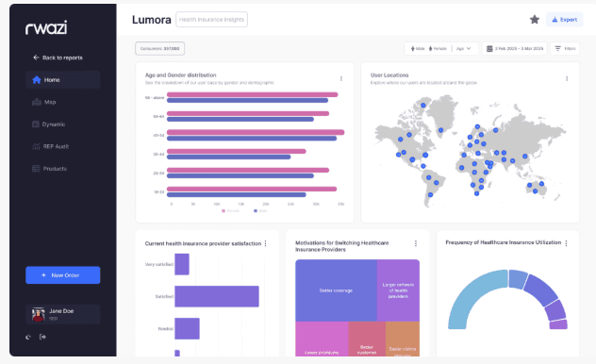Select the pink Lower premiums treemap block
The width and height of the screenshot is (596, 364).
click(322, 339)
